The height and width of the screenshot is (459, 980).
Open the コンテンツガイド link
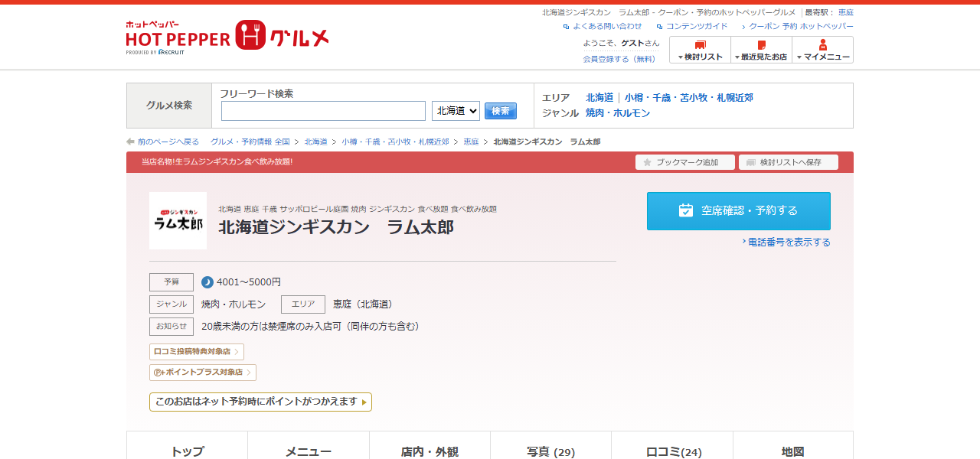point(697,26)
